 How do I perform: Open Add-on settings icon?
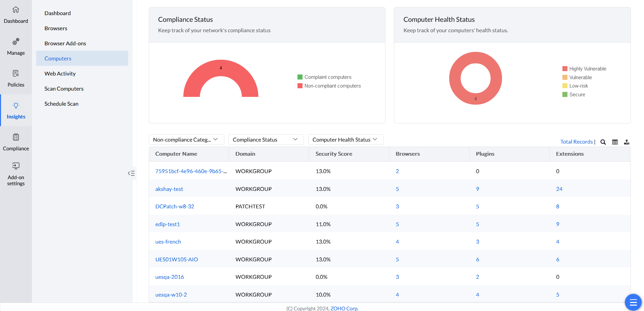click(16, 166)
